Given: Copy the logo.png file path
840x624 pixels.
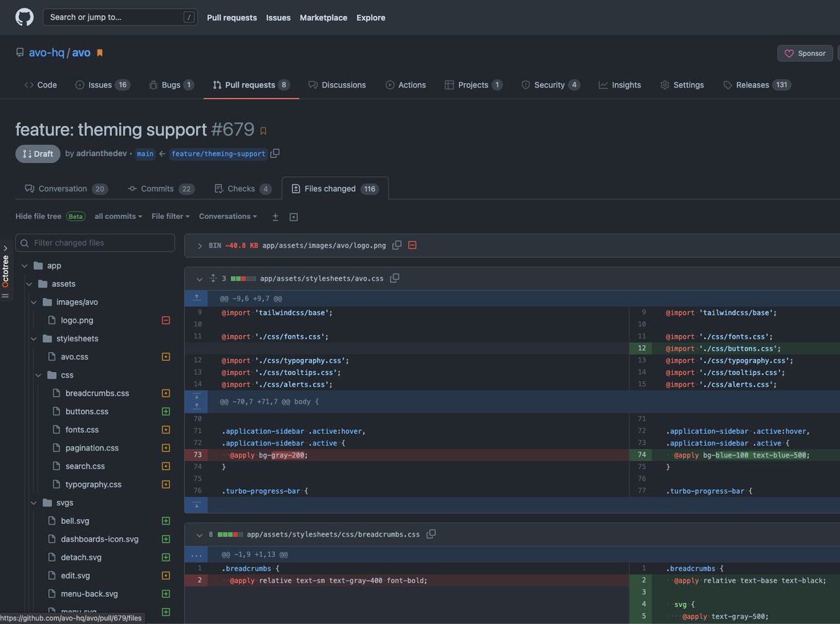Looking at the screenshot, I should coord(397,246).
